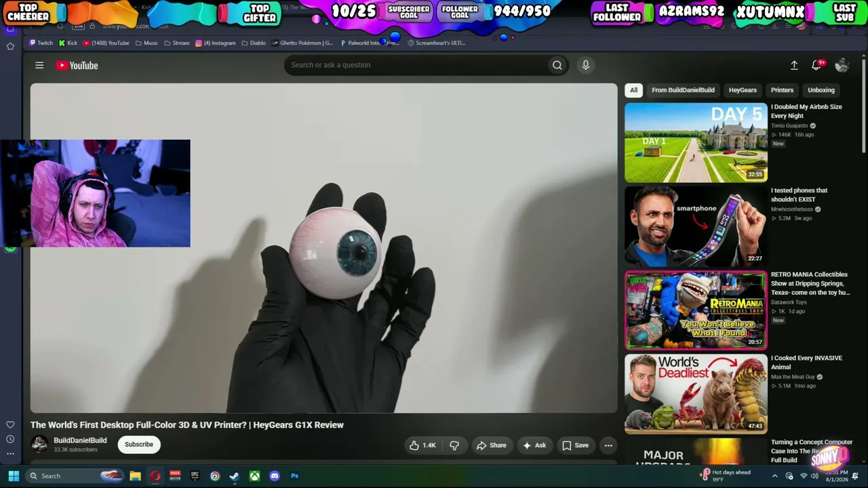The width and height of the screenshot is (868, 488).
Task: Open 'I Cooked Every INVASIVE Animal' title
Action: pos(806,363)
